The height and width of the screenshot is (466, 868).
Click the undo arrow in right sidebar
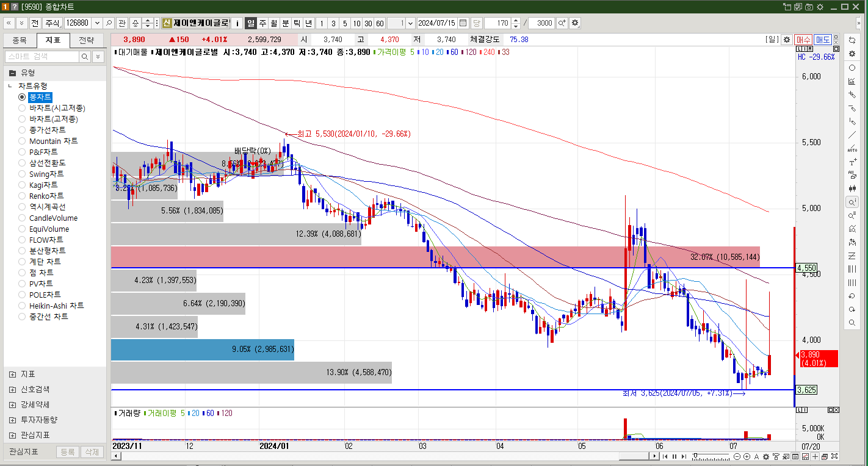pos(852,296)
